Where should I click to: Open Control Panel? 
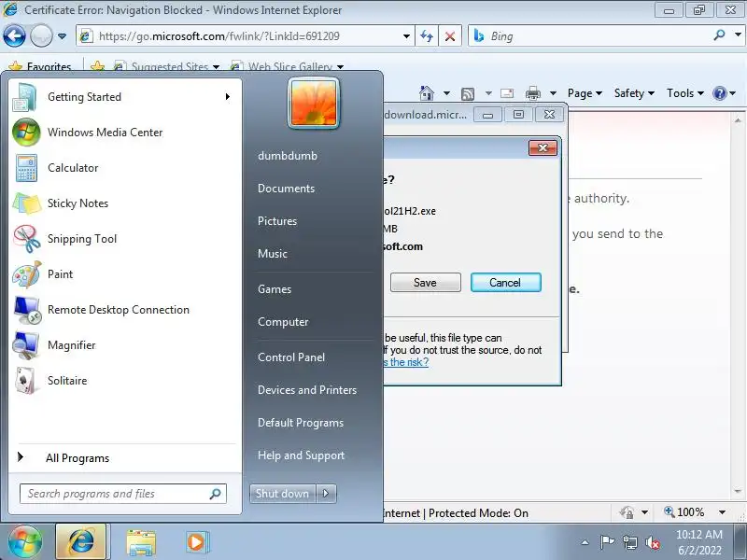pos(291,357)
